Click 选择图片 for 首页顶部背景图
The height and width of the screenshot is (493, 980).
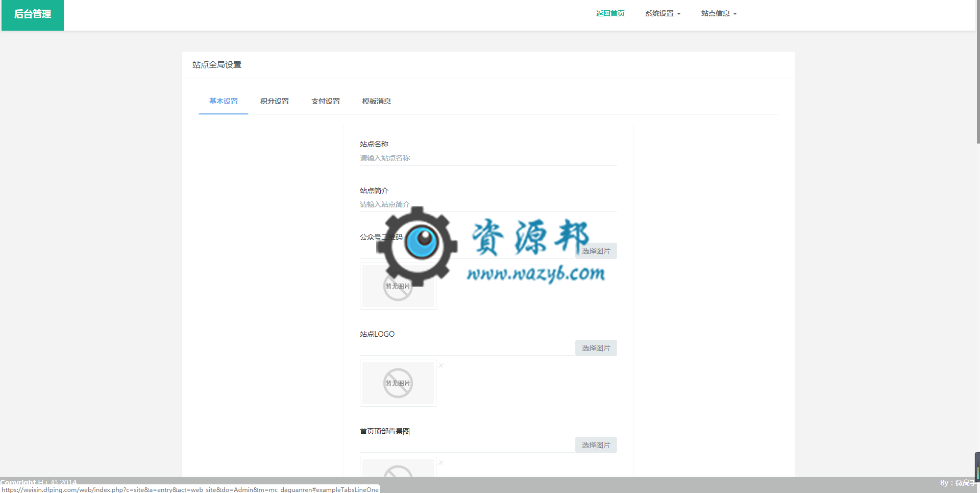[x=596, y=445]
